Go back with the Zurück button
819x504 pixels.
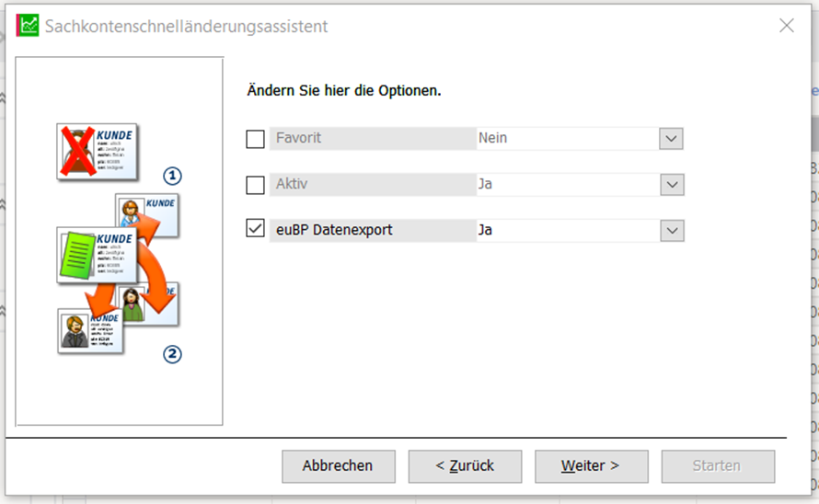465,466
